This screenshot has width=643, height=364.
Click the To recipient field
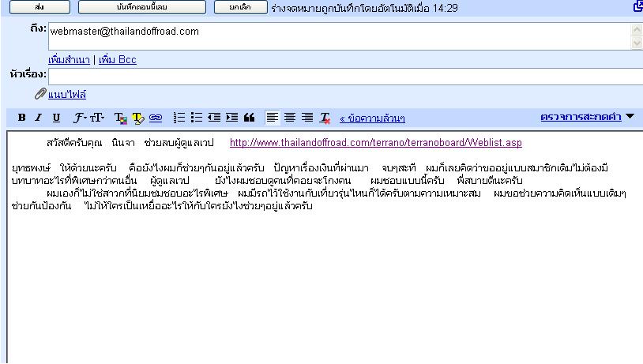[x=340, y=36]
